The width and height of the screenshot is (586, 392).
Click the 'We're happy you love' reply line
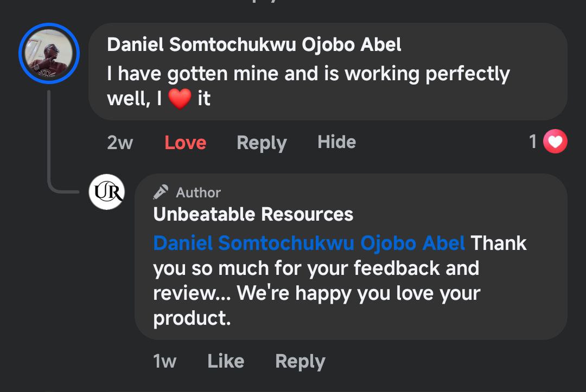317,293
